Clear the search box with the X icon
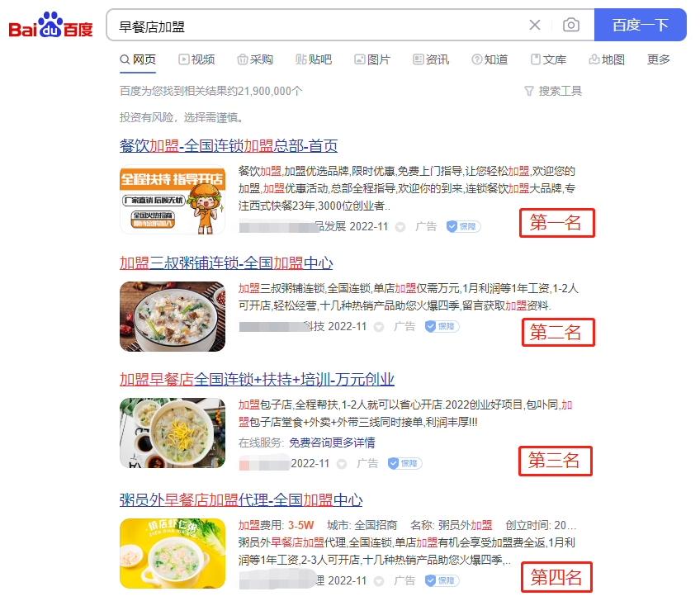Screen dimensions: 700x601 click(x=534, y=25)
